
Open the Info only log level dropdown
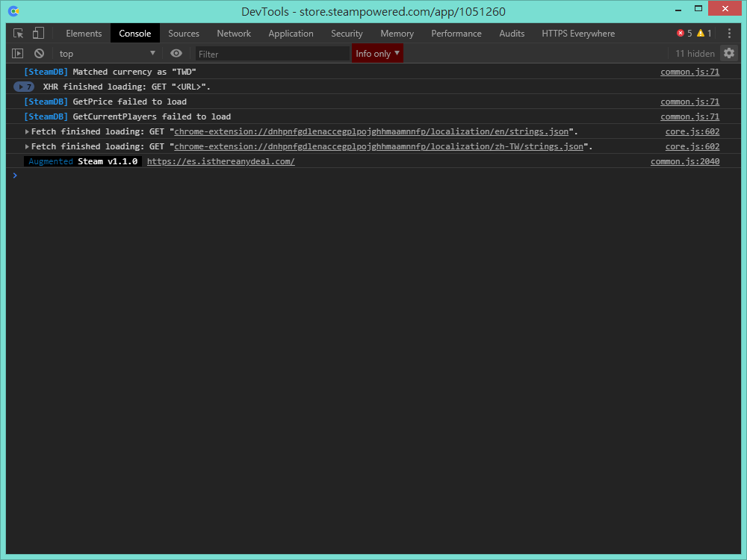coord(377,53)
